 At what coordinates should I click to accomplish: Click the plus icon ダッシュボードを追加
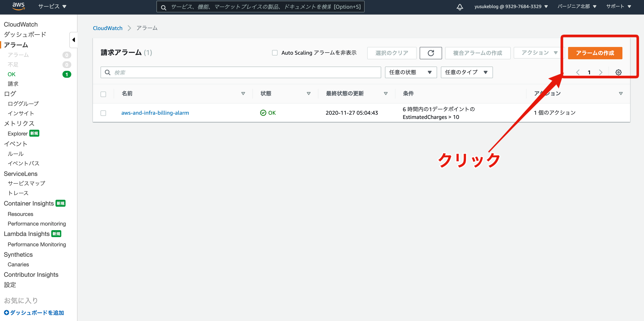click(x=7, y=313)
